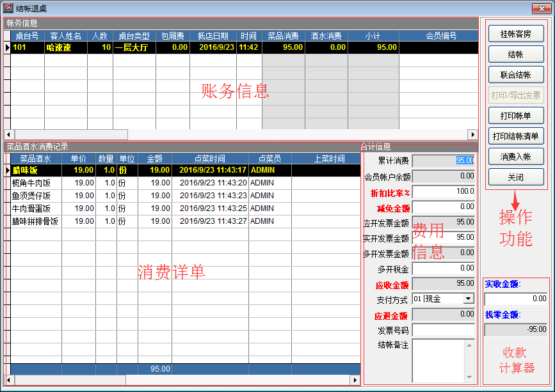This screenshot has width=555, height=392.
Task: Click the 挂帐客房 button
Action: tap(516, 34)
